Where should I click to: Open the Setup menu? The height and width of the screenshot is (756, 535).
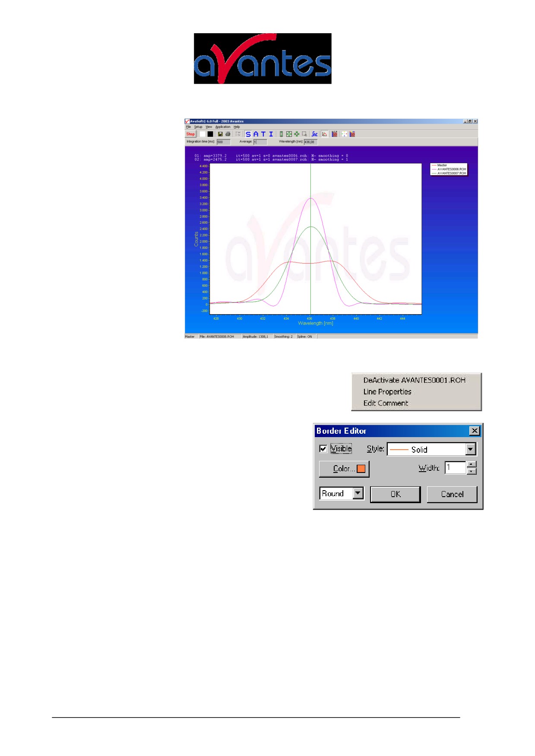tap(198, 127)
